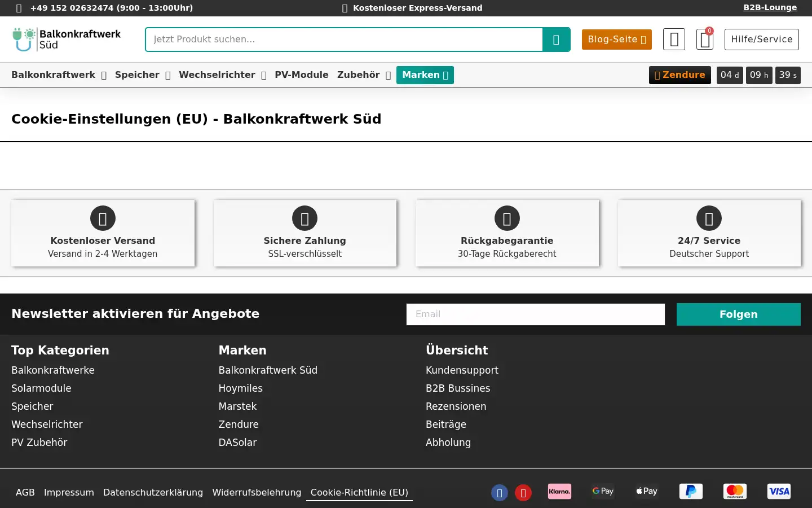Click the Zendure promo badge
Screen dimensions: 812x508
(680, 75)
